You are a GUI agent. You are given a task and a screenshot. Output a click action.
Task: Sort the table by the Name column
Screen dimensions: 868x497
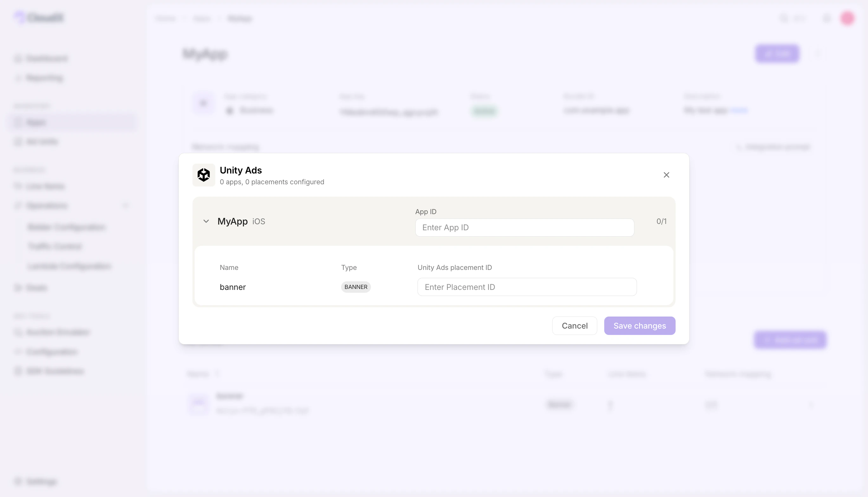click(217, 374)
